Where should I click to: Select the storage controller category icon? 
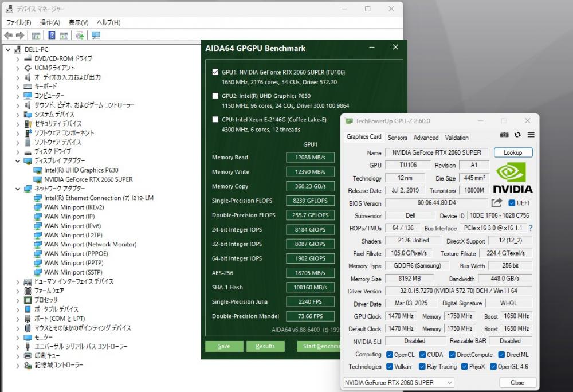(28, 365)
